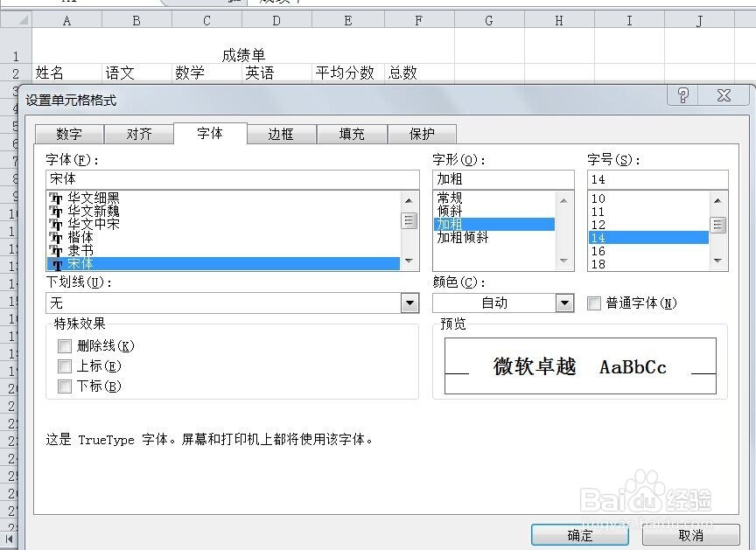Switch to the 边框 tab
756x550 pixels.
pos(281,134)
